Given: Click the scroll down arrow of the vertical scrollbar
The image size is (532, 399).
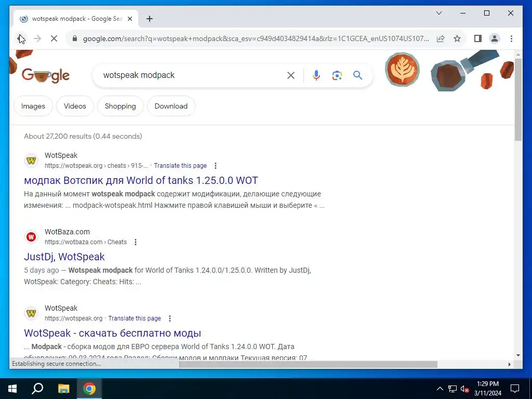Looking at the screenshot, I should pyautogui.click(x=518, y=355).
